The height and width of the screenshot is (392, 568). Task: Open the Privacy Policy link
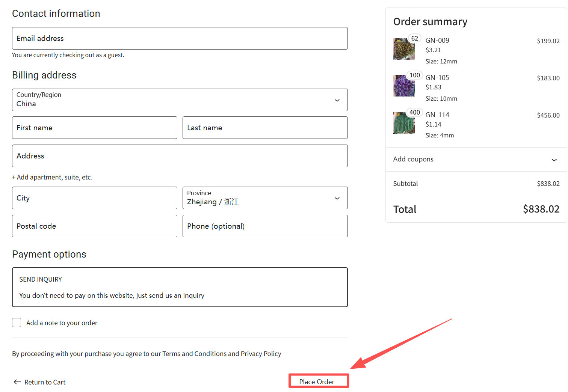point(261,354)
